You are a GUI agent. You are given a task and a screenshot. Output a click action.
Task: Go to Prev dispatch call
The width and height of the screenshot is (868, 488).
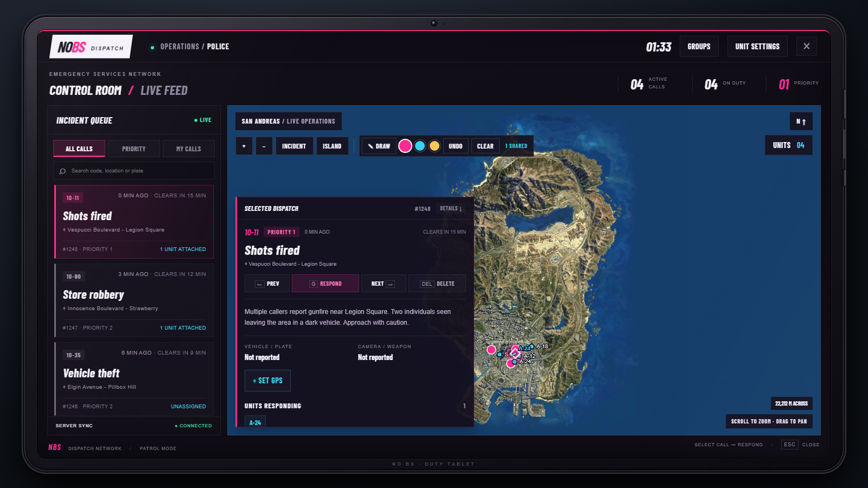point(267,284)
